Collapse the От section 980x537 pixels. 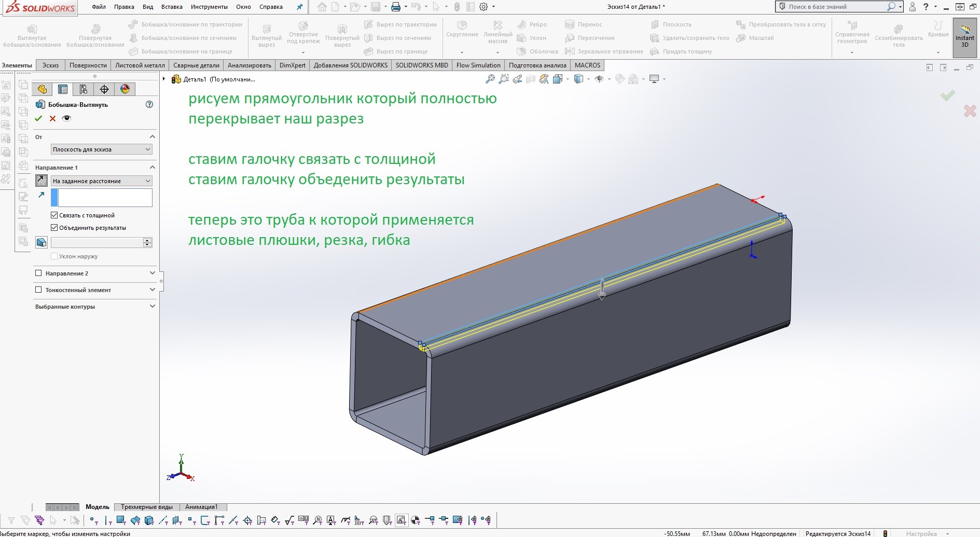pyautogui.click(x=152, y=136)
